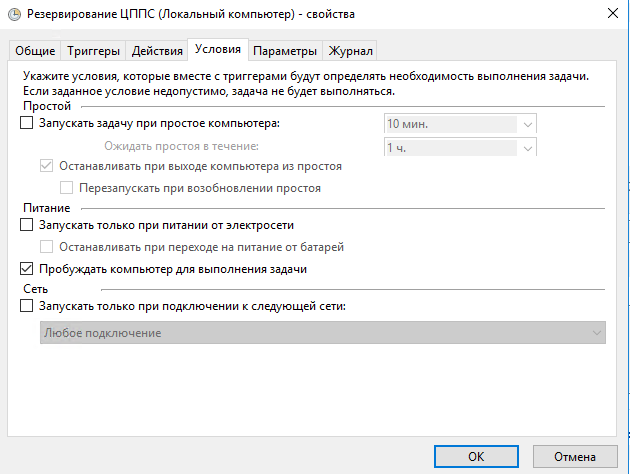630x474 pixels.
Task: Expand the Любое подключение network dropdown
Action: (323, 333)
